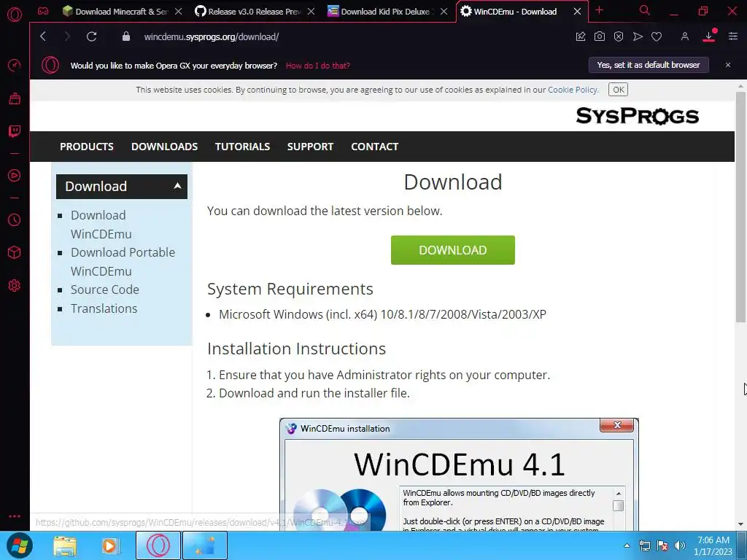Open the Opera menu logo button
This screenshot has width=747, height=560.
tap(15, 15)
